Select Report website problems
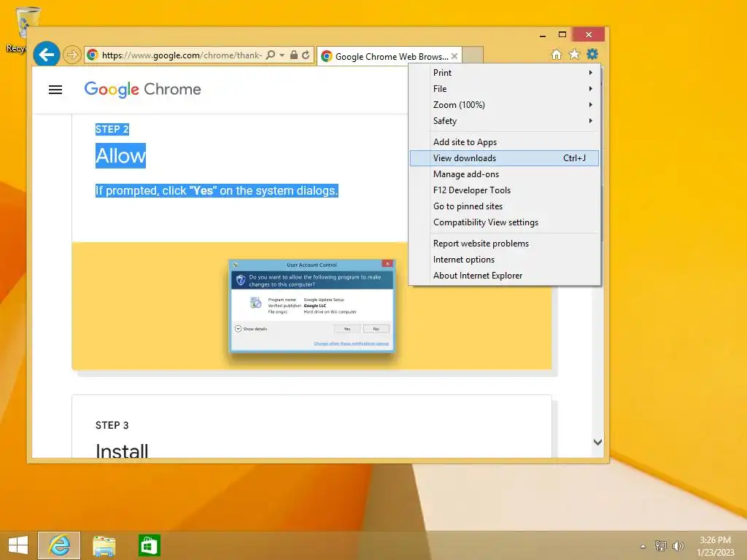 (504, 244)
